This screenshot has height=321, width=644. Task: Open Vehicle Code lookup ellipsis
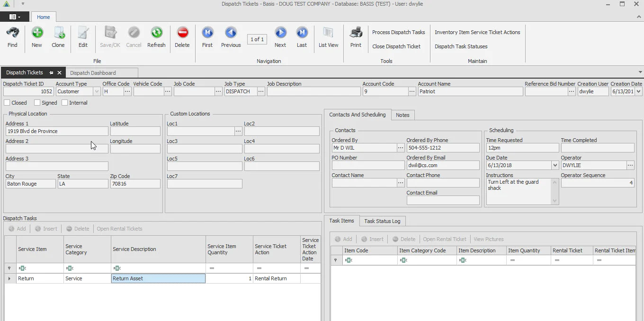(x=168, y=91)
